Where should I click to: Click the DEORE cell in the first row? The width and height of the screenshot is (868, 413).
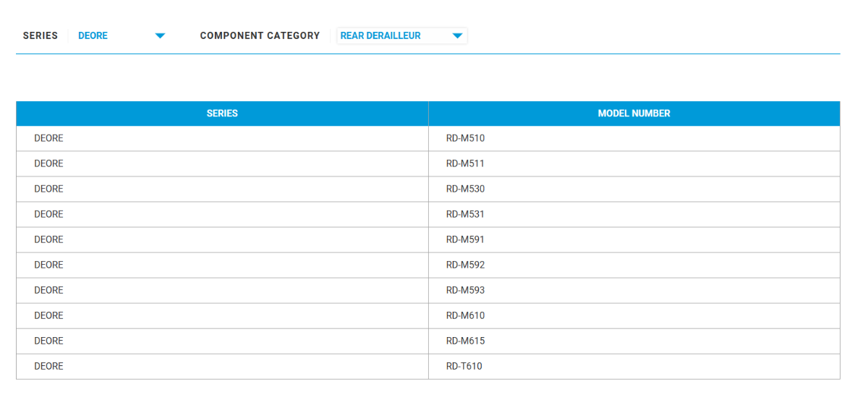pos(48,138)
